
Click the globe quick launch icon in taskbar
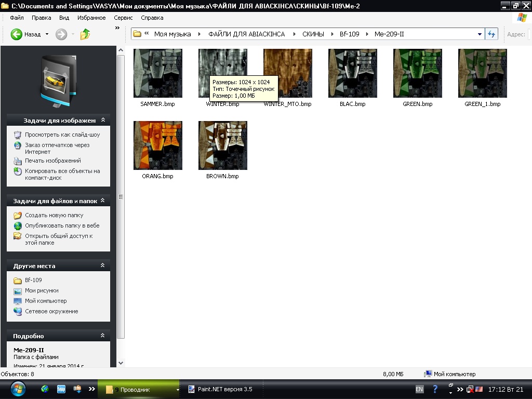[45, 389]
